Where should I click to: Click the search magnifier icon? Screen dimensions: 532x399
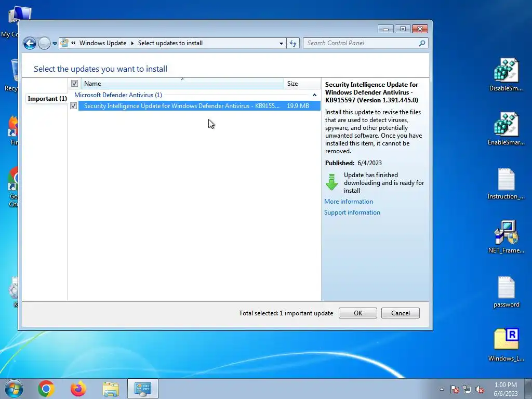click(422, 43)
